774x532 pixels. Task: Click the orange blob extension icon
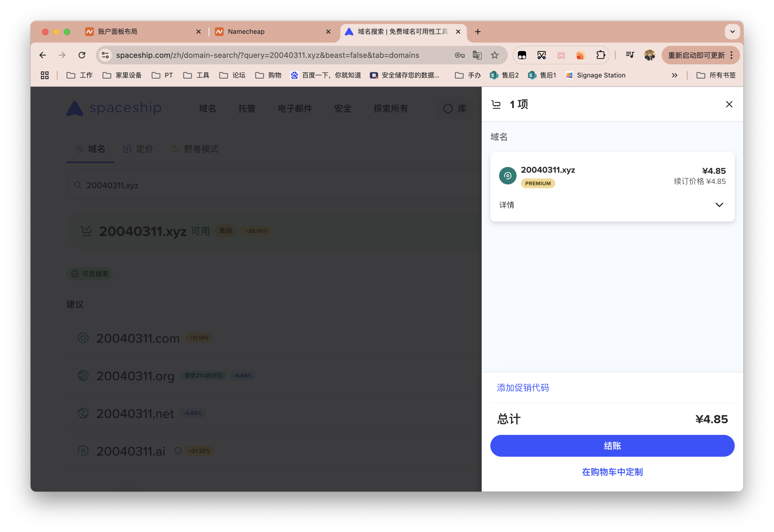coord(580,55)
